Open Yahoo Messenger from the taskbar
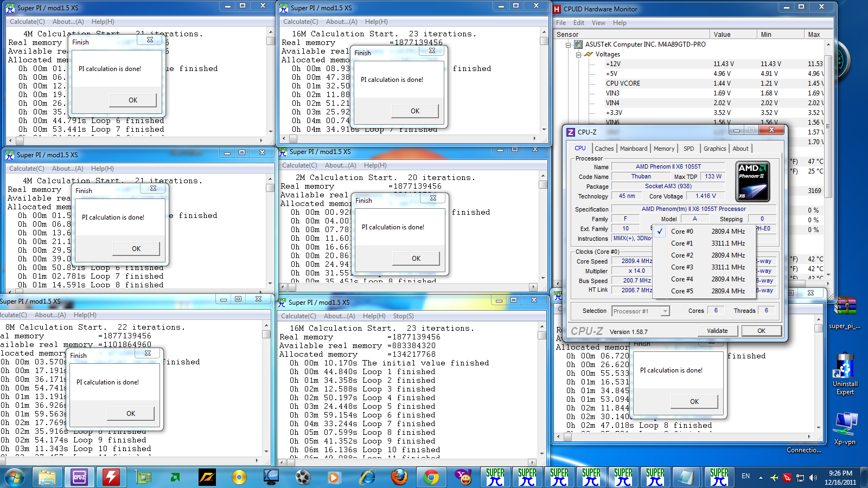868x488 pixels. tap(463, 477)
